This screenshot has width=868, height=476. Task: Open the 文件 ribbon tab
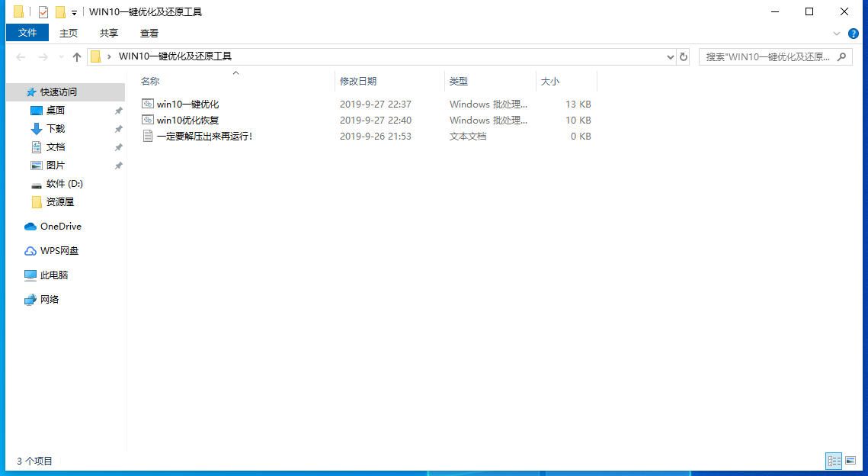(27, 33)
